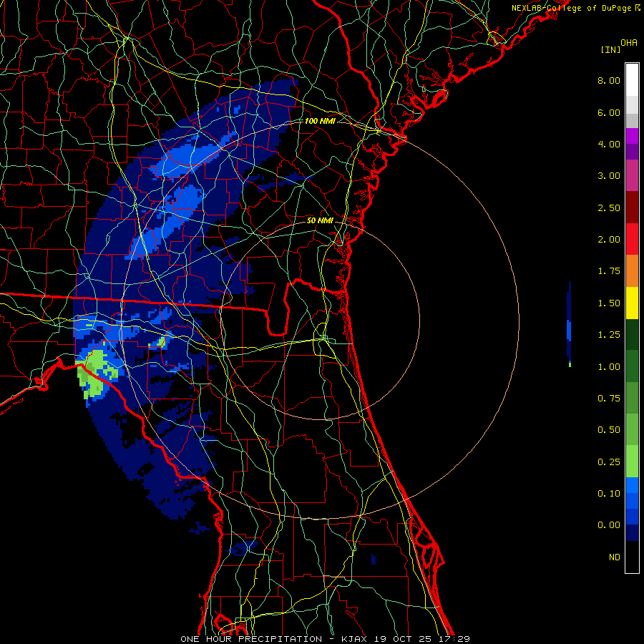Click the 0.10 legend label
This screenshot has width=644, height=644.
[609, 494]
